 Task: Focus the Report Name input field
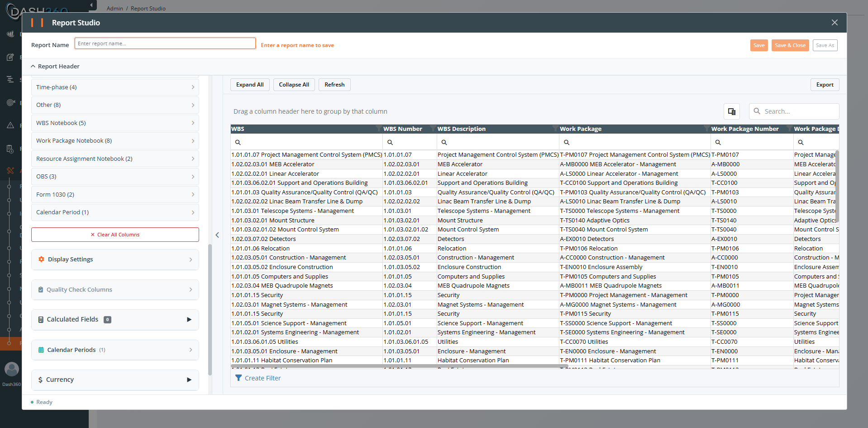coord(165,43)
